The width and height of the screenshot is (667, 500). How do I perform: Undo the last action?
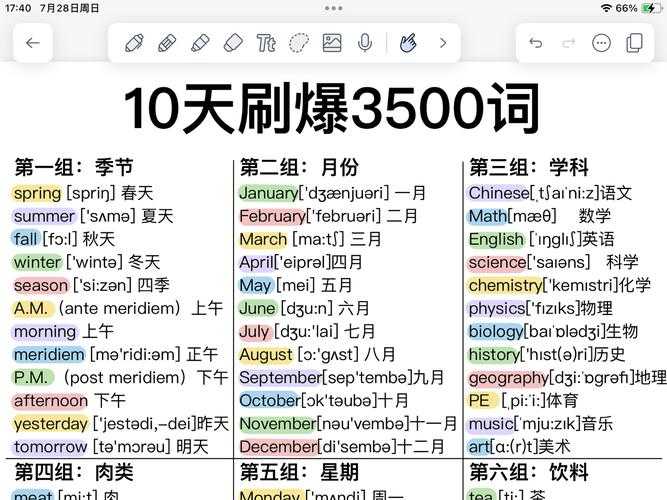coord(536,43)
